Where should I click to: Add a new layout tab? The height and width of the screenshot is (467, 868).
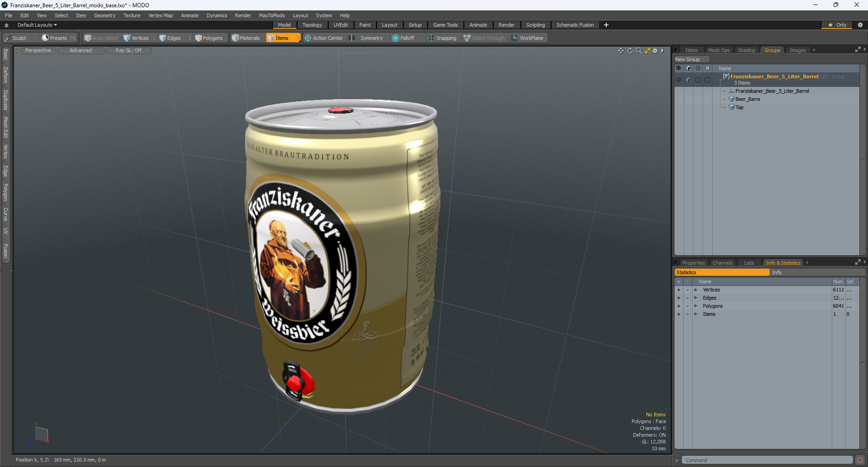tap(606, 25)
